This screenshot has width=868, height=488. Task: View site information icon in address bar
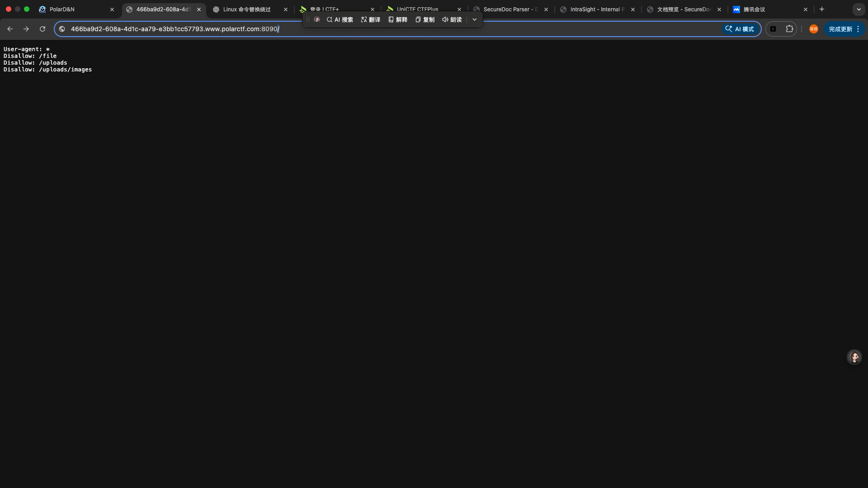pyautogui.click(x=62, y=29)
